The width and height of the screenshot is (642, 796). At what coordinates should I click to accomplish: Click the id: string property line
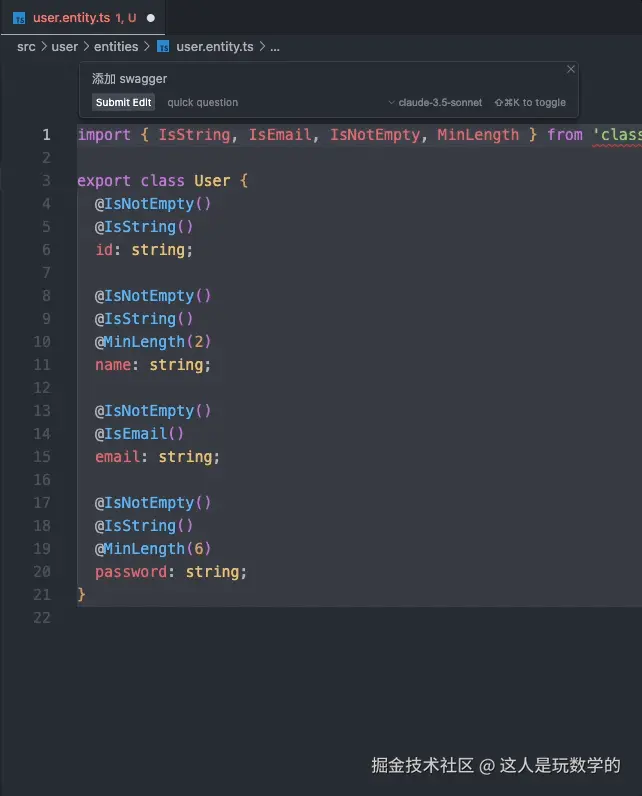click(144, 250)
